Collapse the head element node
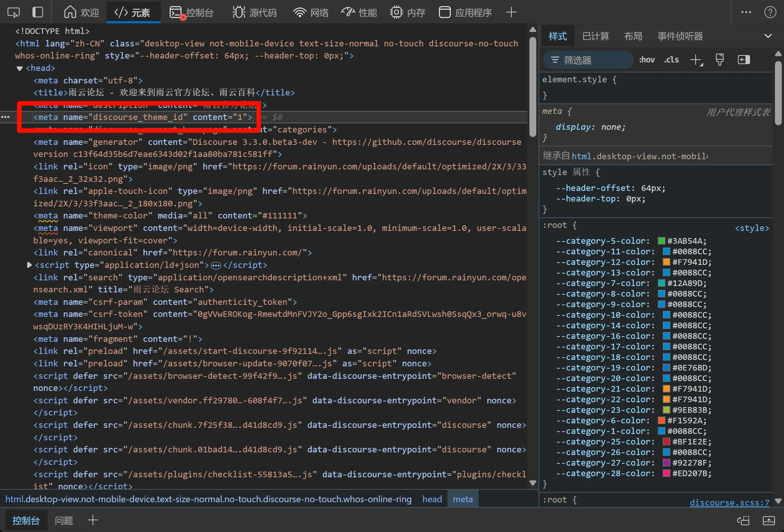The image size is (784, 532). pyautogui.click(x=20, y=68)
